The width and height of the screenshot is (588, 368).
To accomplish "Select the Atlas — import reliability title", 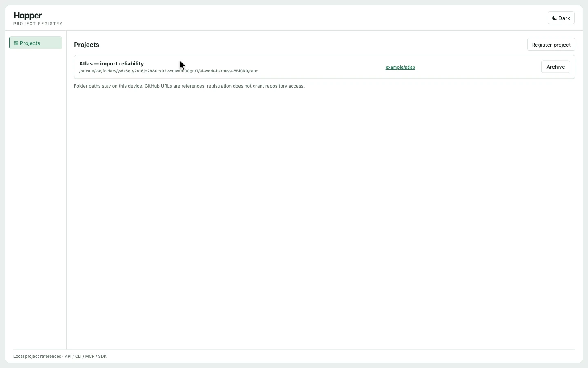I will tap(111, 63).
